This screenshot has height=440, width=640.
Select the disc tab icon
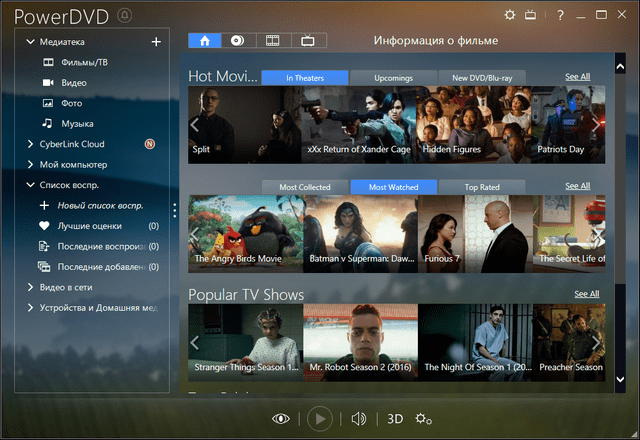[238, 40]
